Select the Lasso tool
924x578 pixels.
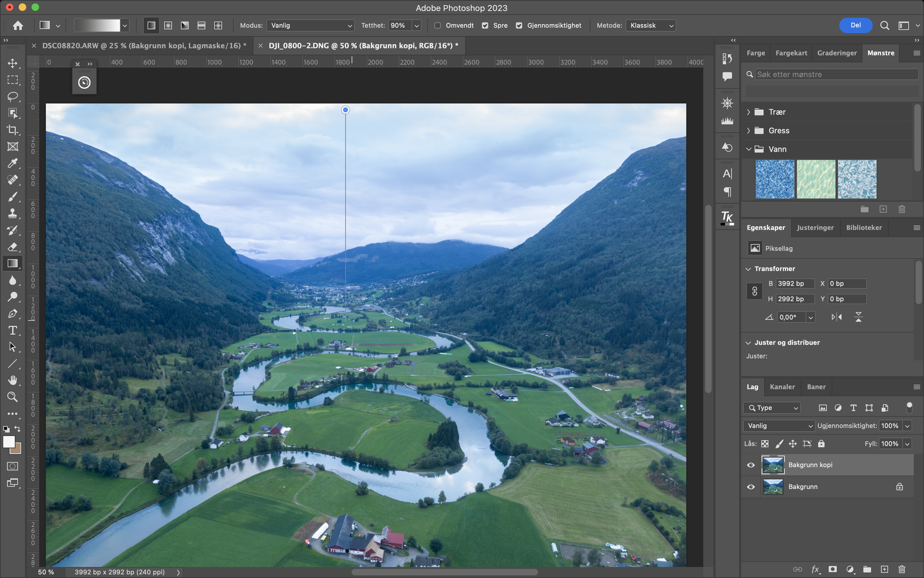[x=13, y=96]
